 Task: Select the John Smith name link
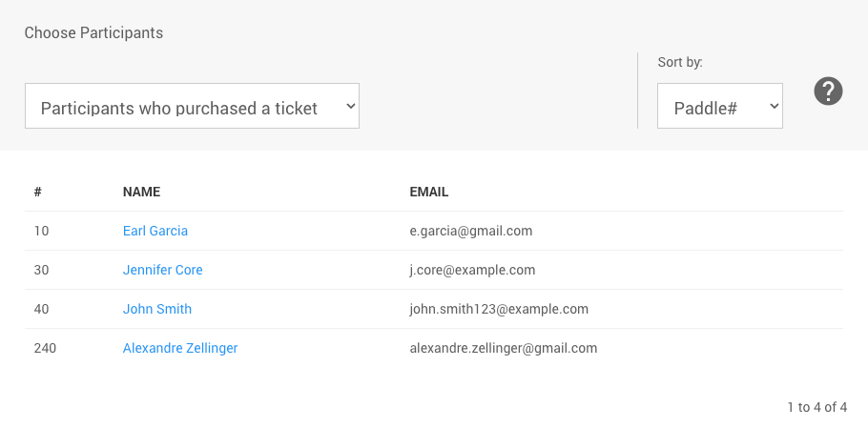coord(157,309)
